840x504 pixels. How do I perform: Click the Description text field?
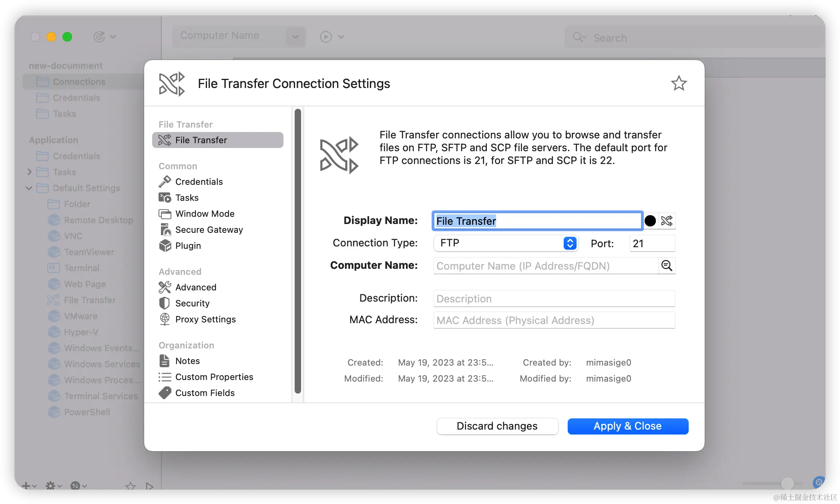point(554,298)
